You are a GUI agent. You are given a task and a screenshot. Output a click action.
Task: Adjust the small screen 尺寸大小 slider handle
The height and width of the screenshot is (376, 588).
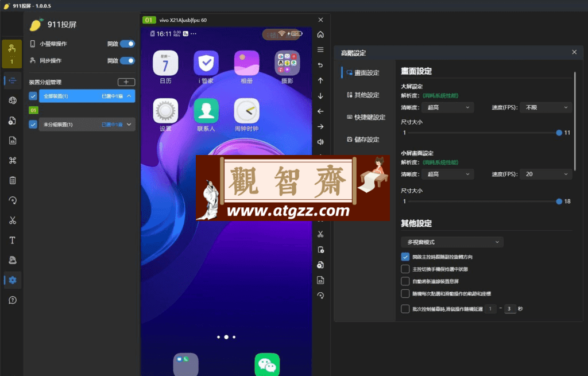pos(559,201)
